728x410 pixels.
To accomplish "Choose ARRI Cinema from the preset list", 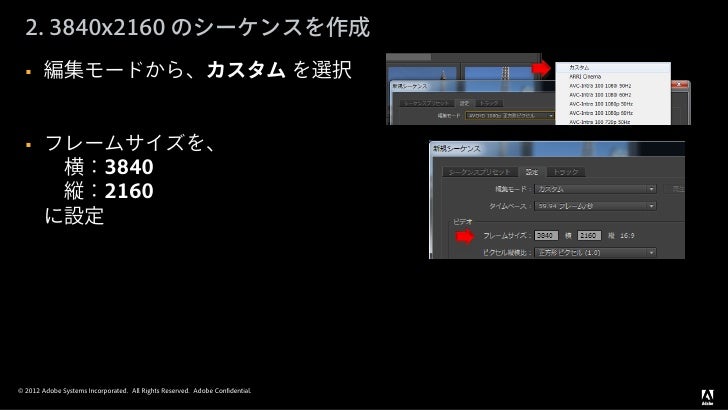I will coord(613,77).
